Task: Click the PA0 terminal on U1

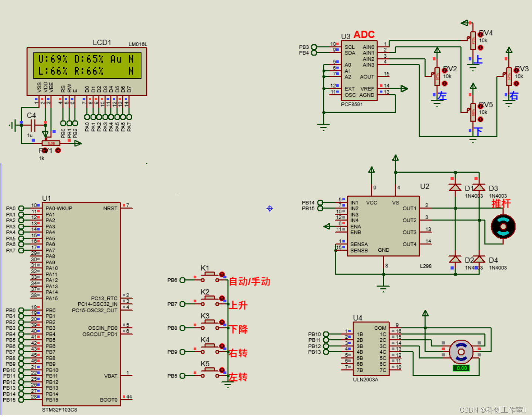Action: click(21, 208)
